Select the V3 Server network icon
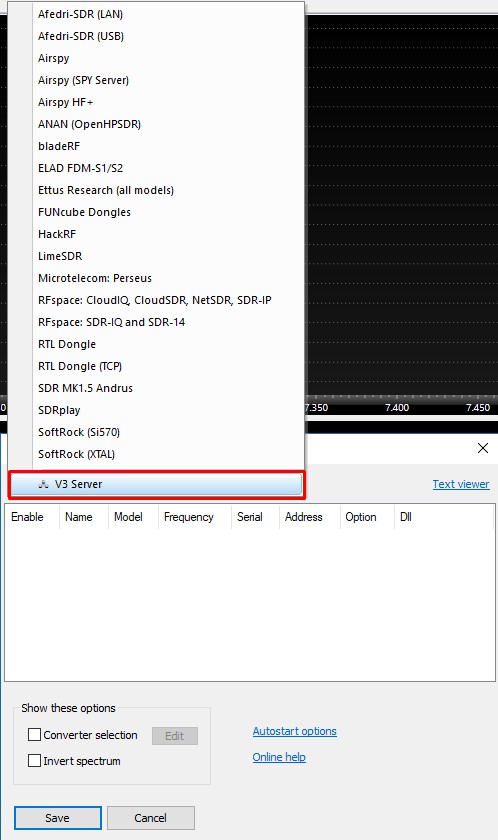Image resolution: width=498 pixels, height=840 pixels. [x=43, y=484]
